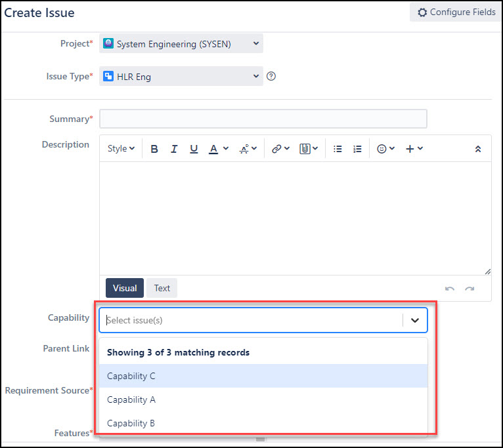Insert a bulleted list
The image size is (503, 448).
(338, 149)
